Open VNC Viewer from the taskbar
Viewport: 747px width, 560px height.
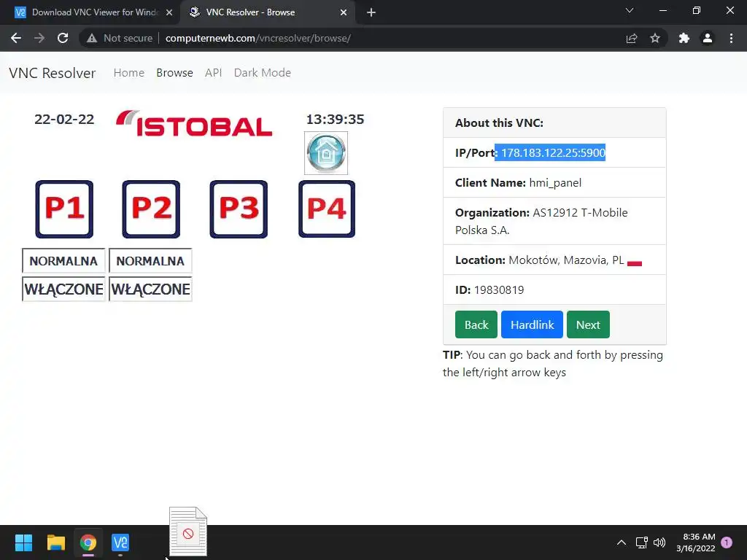point(120,542)
